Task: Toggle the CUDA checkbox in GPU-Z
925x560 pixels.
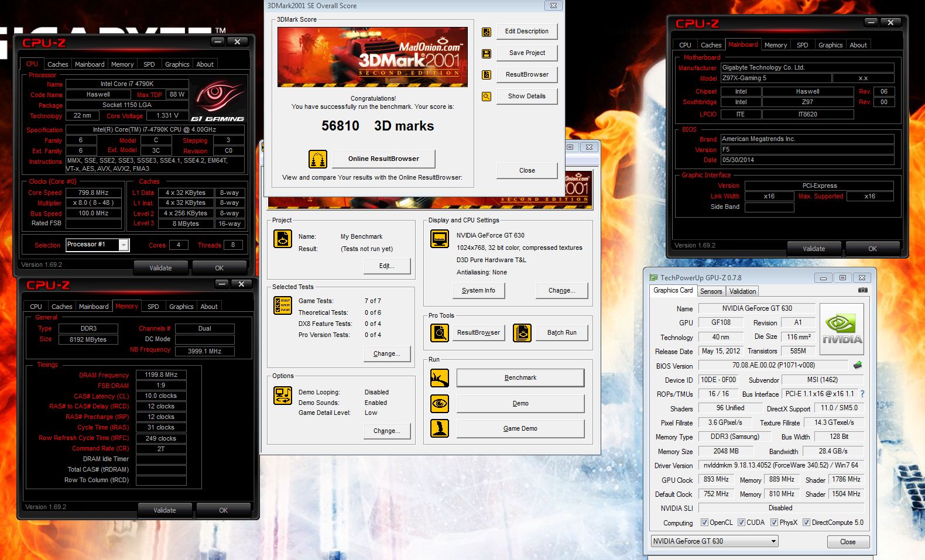Action: point(741,523)
